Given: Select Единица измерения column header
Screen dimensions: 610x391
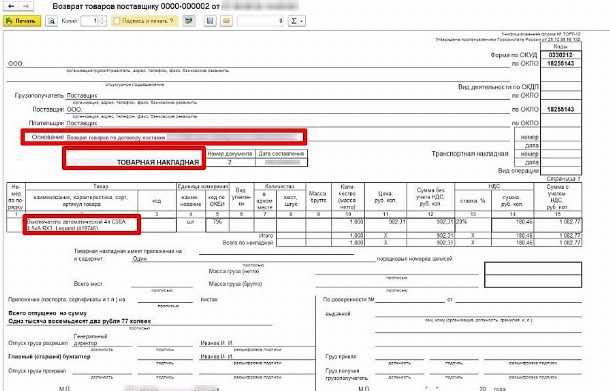Looking at the screenshot, I should (203, 187).
